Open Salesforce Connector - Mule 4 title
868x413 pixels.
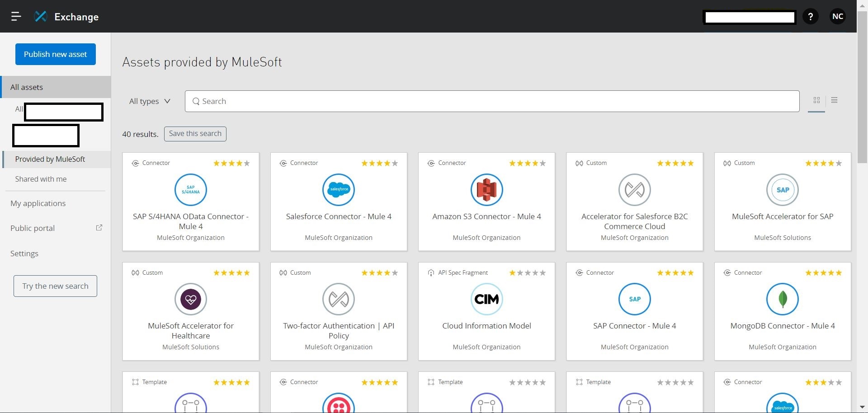tap(339, 216)
